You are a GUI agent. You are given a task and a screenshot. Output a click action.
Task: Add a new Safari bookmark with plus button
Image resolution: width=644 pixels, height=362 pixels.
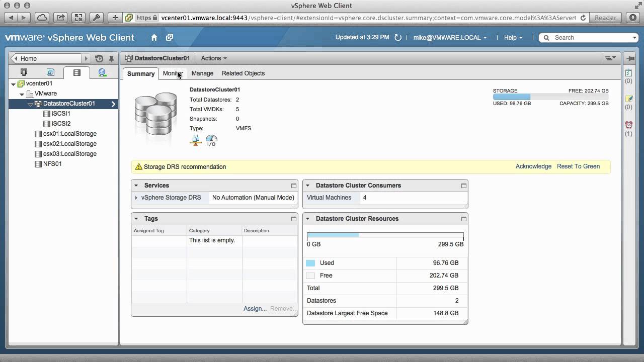pos(115,18)
